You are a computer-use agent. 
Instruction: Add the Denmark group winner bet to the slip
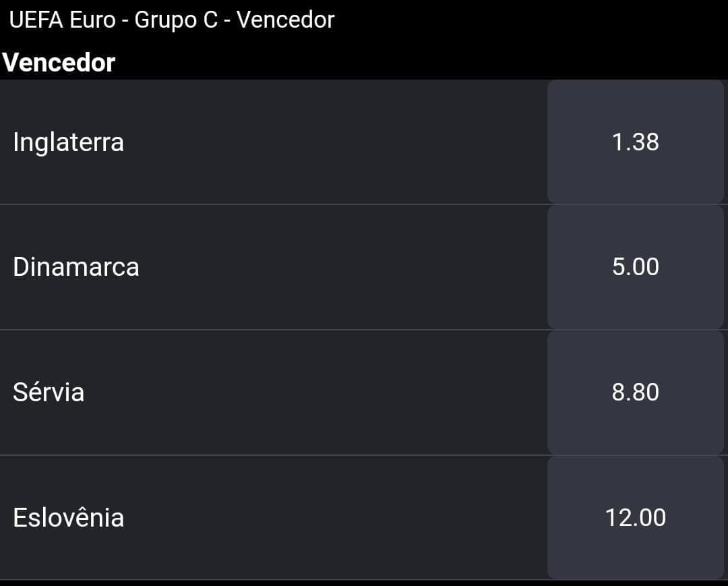635,267
